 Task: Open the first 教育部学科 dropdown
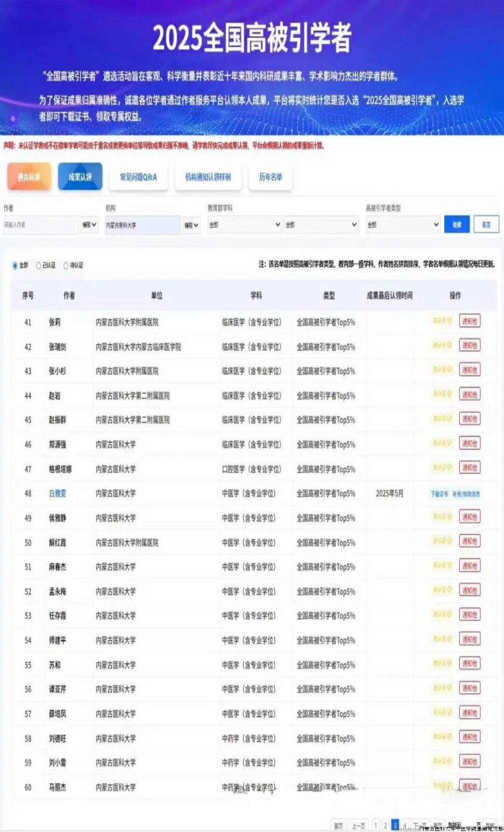click(x=245, y=225)
